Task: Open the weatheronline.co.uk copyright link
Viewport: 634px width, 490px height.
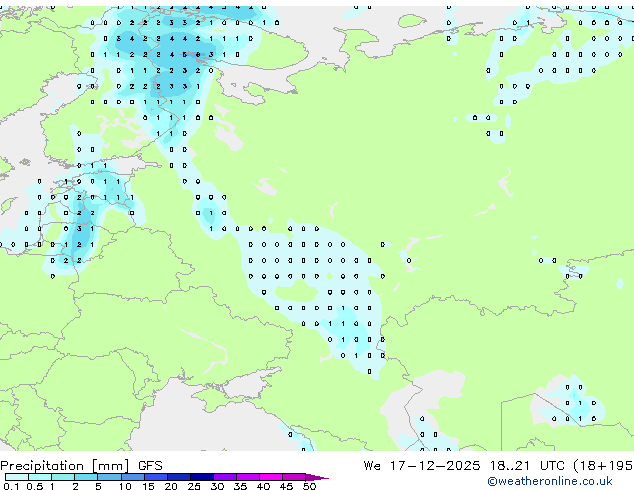Action: [550, 481]
